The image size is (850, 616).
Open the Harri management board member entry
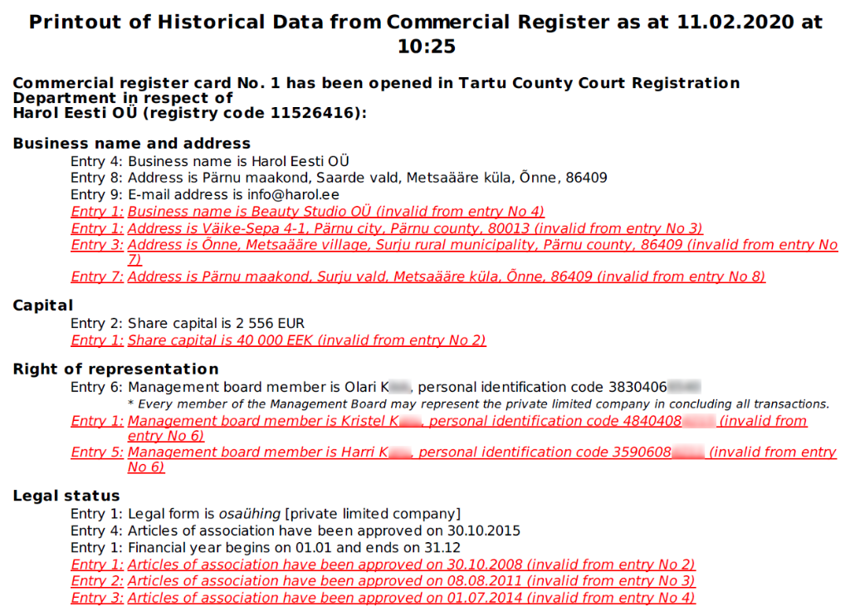tap(454, 459)
